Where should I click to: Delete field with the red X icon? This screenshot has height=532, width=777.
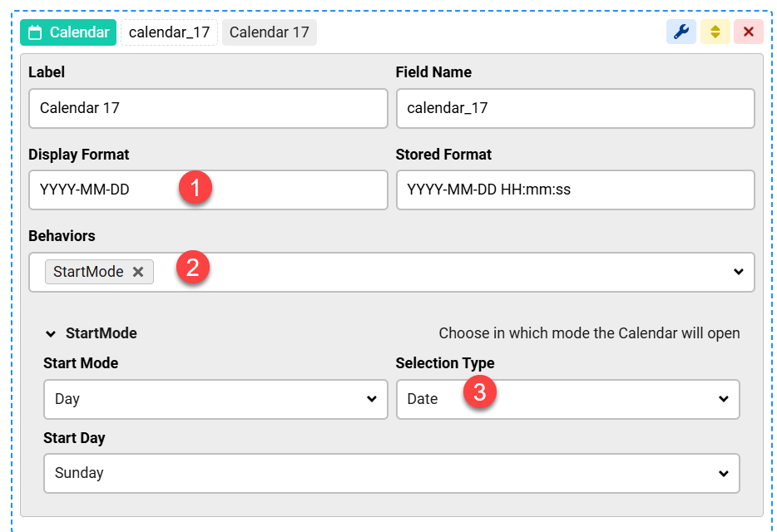pos(748,32)
